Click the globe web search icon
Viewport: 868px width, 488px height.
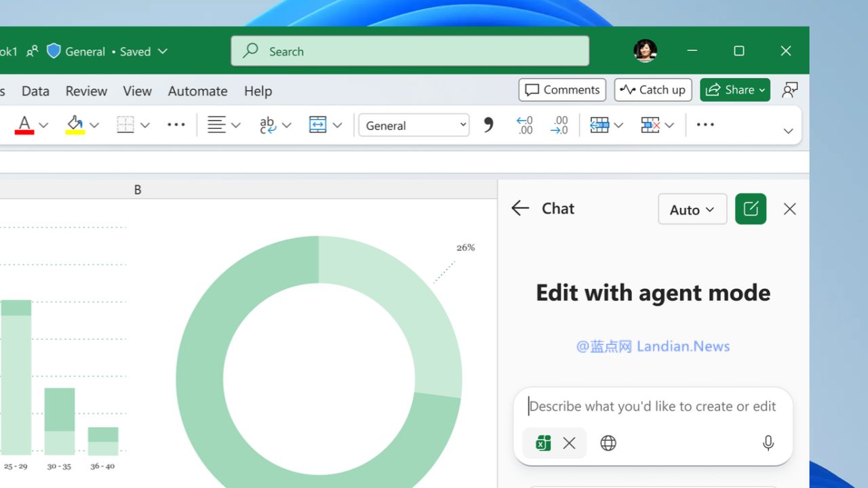click(x=608, y=443)
